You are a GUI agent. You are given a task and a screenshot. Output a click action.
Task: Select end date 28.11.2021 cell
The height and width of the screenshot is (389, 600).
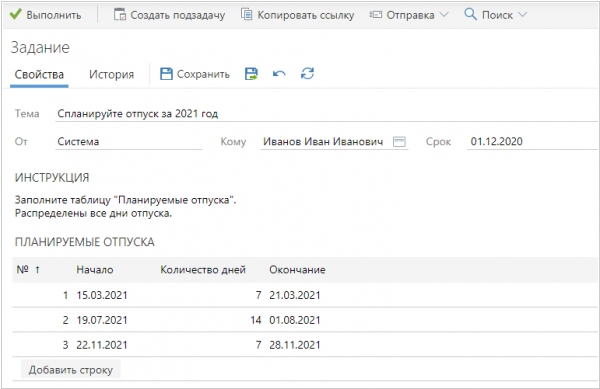coord(295,345)
